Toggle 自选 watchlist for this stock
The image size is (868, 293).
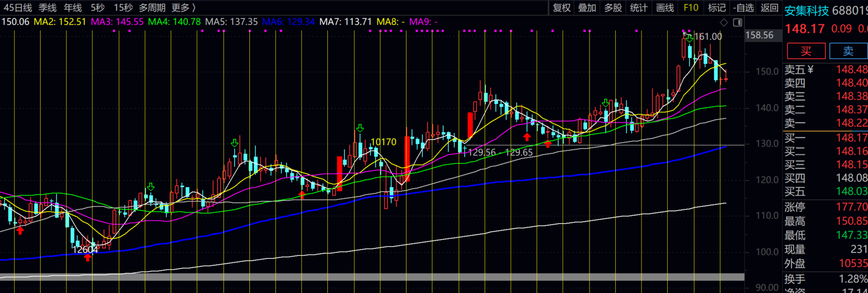click(x=743, y=8)
